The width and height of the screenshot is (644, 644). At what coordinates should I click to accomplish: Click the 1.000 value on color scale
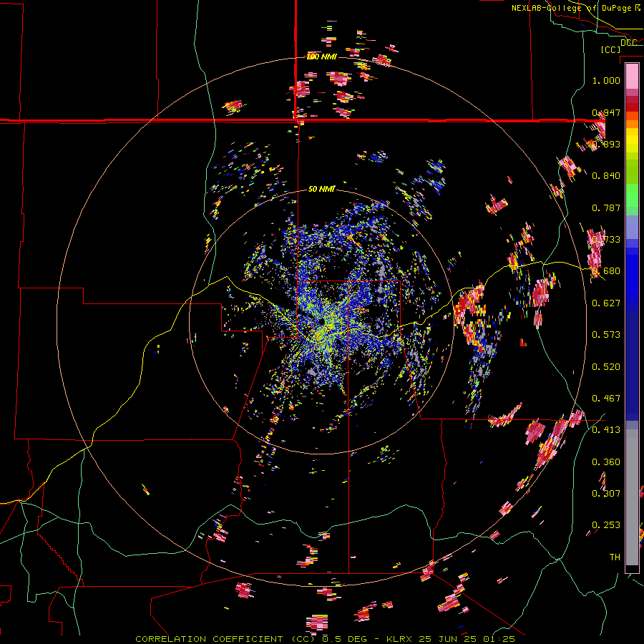click(x=606, y=80)
